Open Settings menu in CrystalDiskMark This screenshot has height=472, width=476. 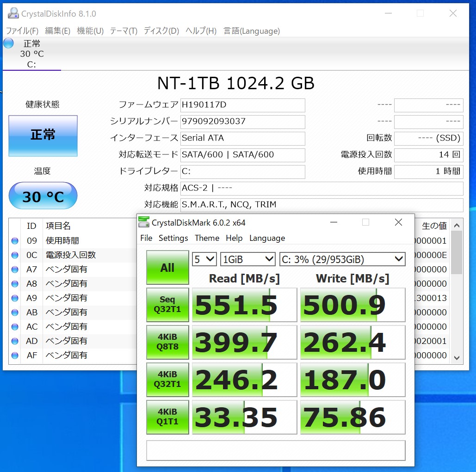coord(173,238)
